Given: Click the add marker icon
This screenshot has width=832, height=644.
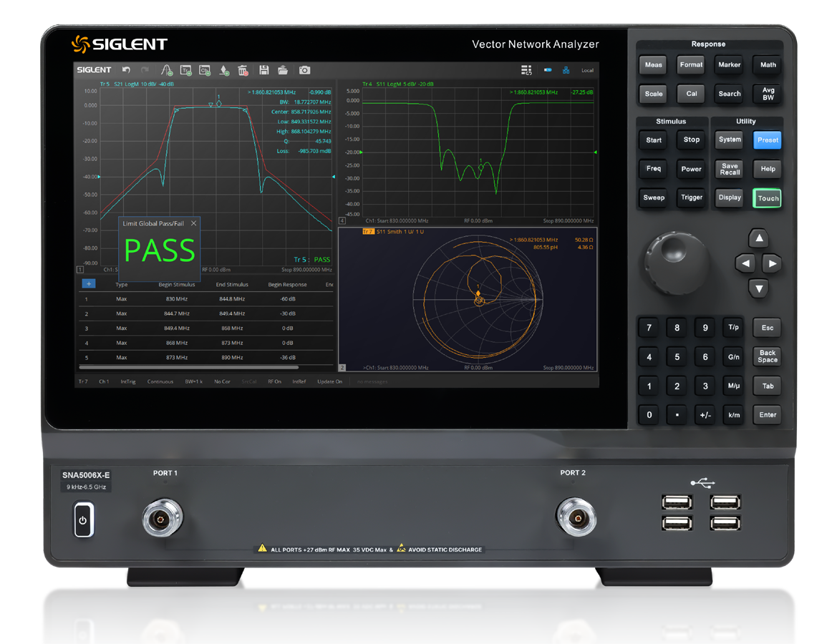Looking at the screenshot, I should [224, 70].
